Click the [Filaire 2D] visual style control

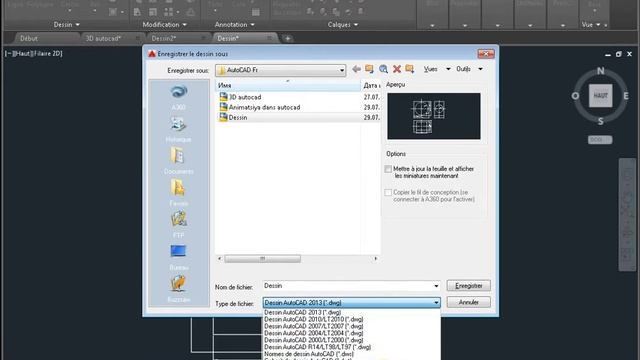[47, 53]
